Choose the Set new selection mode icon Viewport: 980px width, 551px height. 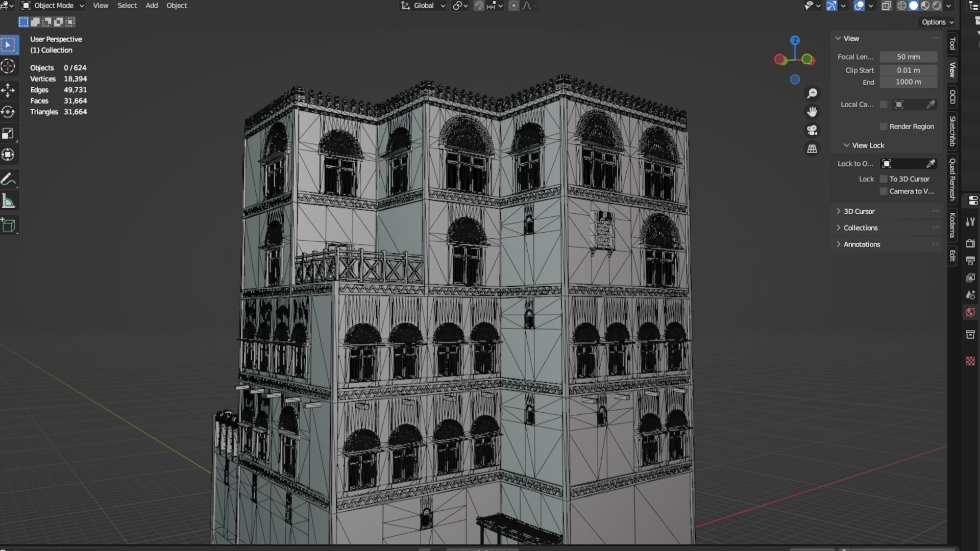[23, 22]
